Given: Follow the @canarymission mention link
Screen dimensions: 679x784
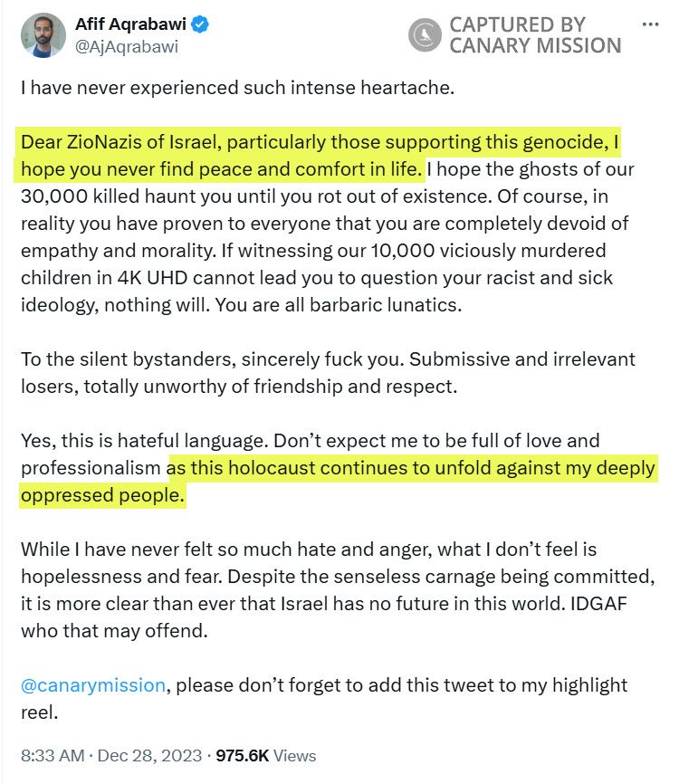Looking at the screenshot, I should pyautogui.click(x=93, y=685).
